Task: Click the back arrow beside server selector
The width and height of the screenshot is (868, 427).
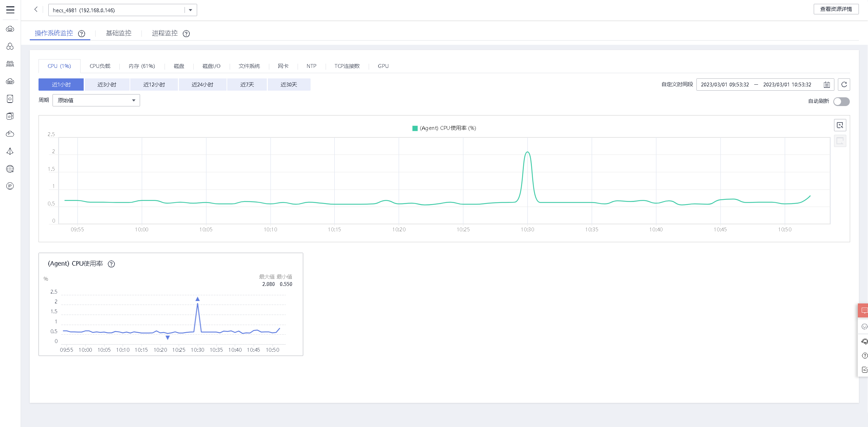Action: (x=36, y=9)
